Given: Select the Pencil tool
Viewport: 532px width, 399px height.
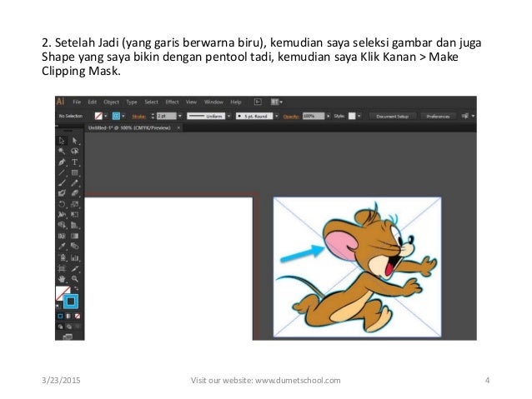Looking at the screenshot, I should [x=75, y=183].
